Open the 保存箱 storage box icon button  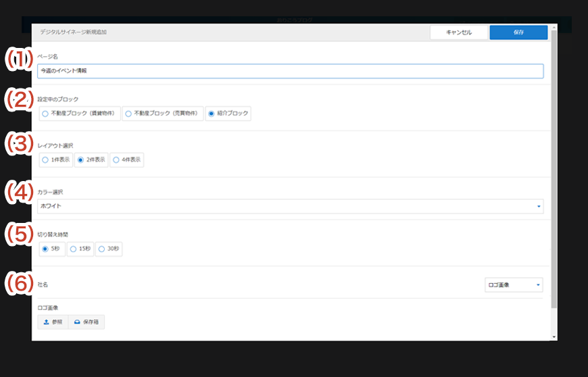(x=77, y=322)
